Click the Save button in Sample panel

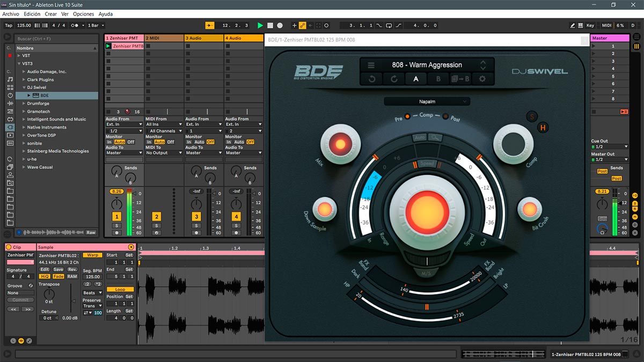(x=58, y=269)
